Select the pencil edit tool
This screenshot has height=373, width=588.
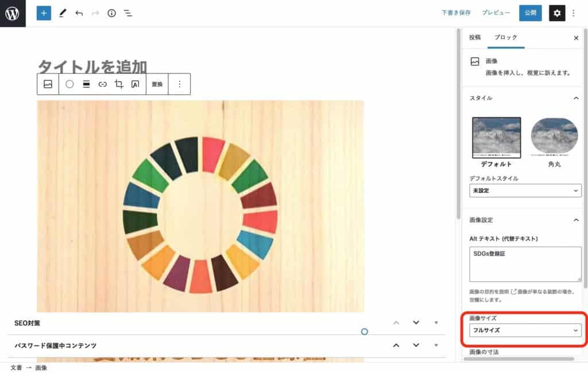63,13
